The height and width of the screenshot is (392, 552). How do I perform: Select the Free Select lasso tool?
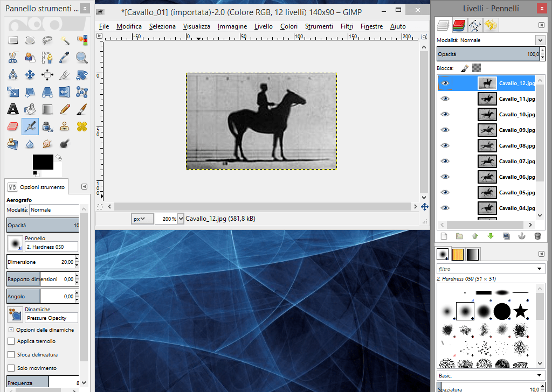47,40
